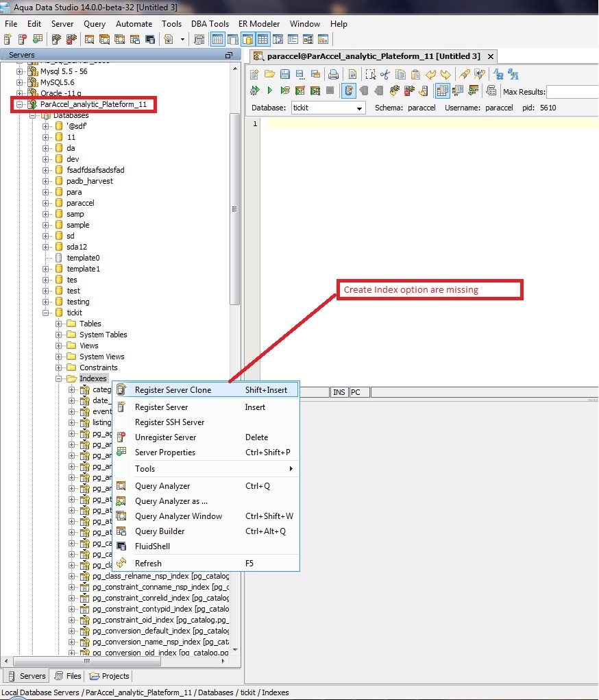Select Unregister Server from context menu
This screenshot has width=599, height=700.
(206, 437)
